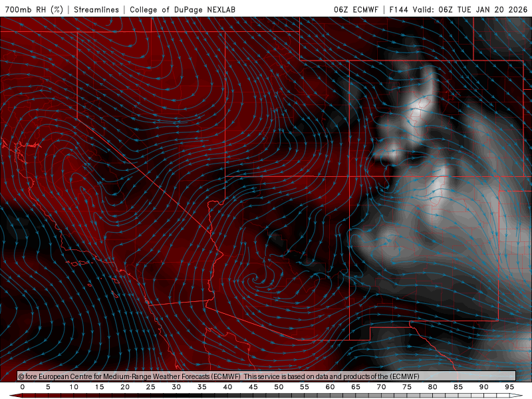Click the "15" colorbar value
Viewport: 532px width, 399px height.
coord(99,387)
